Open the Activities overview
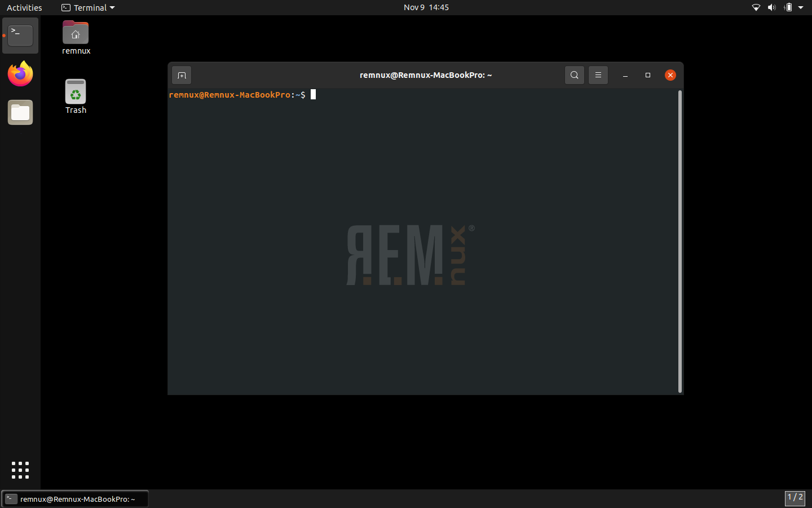 [24, 7]
